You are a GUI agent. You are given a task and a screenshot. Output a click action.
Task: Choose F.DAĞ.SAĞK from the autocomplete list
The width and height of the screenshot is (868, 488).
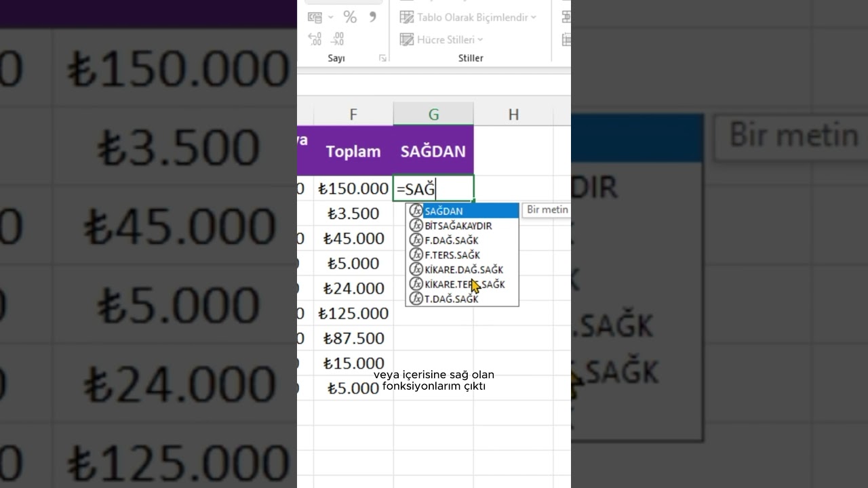(462, 240)
